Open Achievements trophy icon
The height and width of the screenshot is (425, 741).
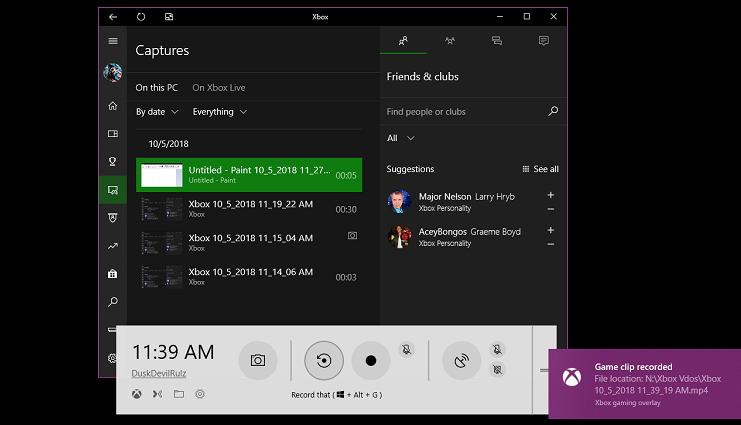112,162
